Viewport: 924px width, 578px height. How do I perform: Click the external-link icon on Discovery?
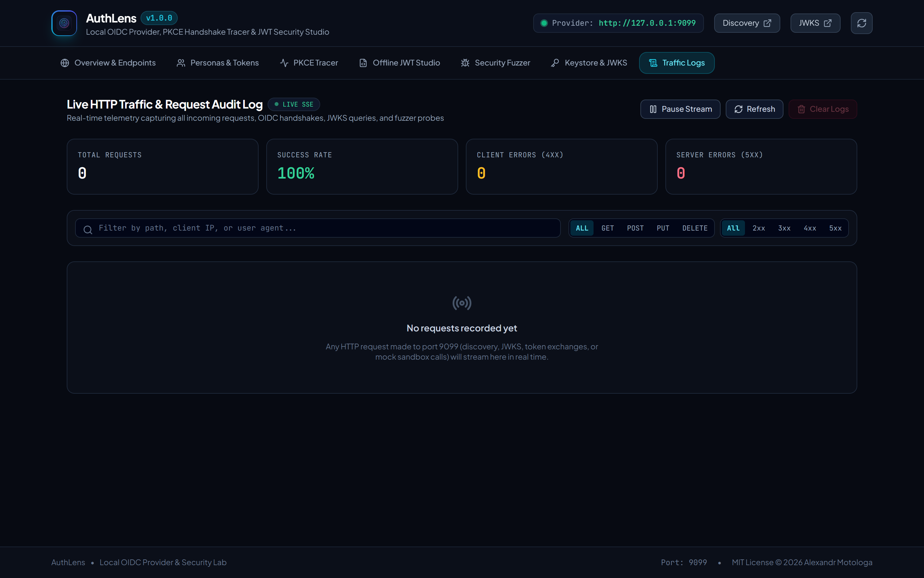(767, 23)
